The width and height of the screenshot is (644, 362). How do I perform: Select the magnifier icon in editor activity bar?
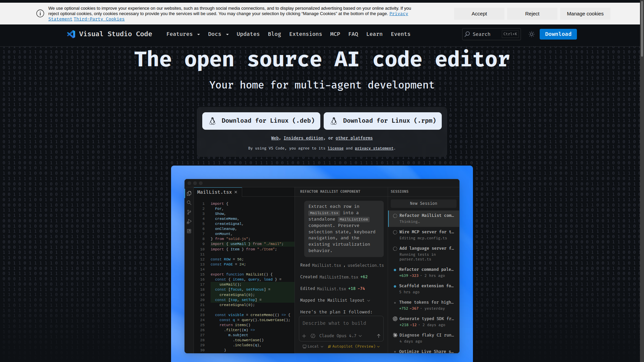189,203
